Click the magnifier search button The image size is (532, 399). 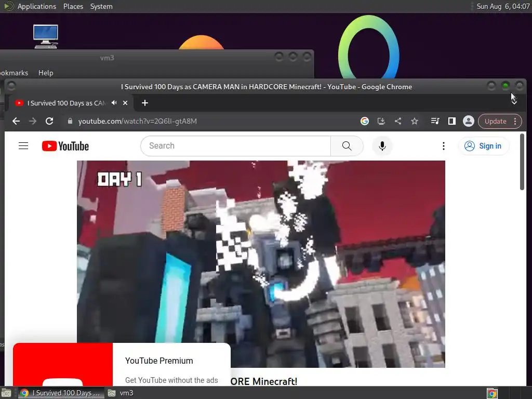click(x=347, y=146)
